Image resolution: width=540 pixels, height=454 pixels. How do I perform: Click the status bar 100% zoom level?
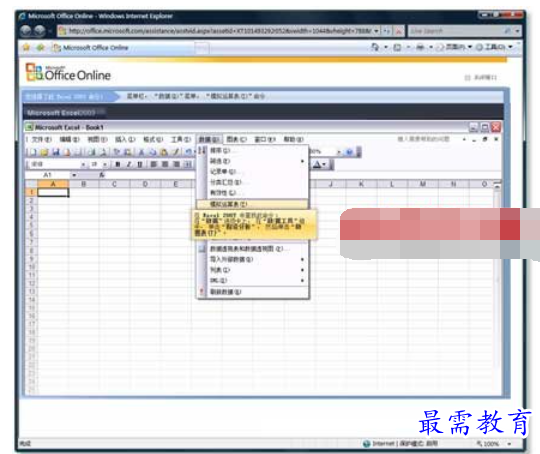[490, 444]
